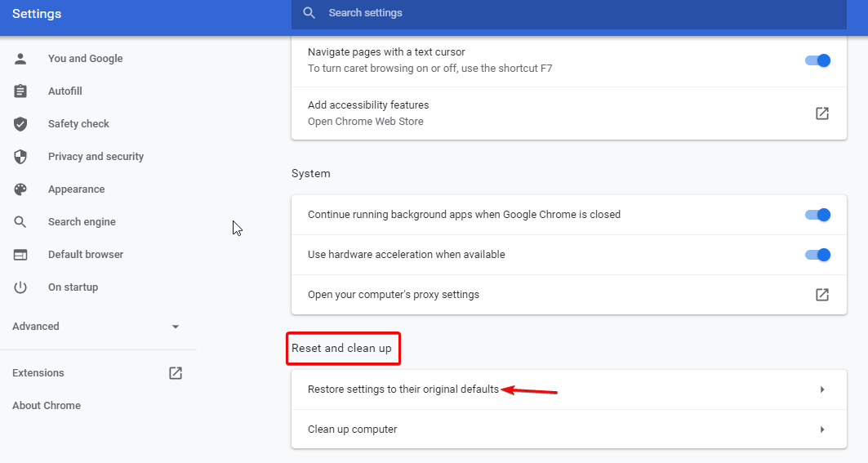Click the On startup power icon

pyautogui.click(x=20, y=287)
